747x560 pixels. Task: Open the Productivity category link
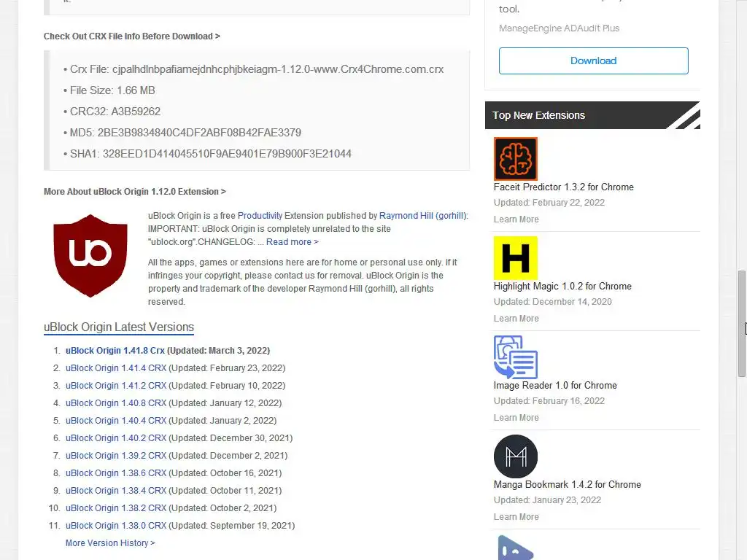pyautogui.click(x=260, y=216)
